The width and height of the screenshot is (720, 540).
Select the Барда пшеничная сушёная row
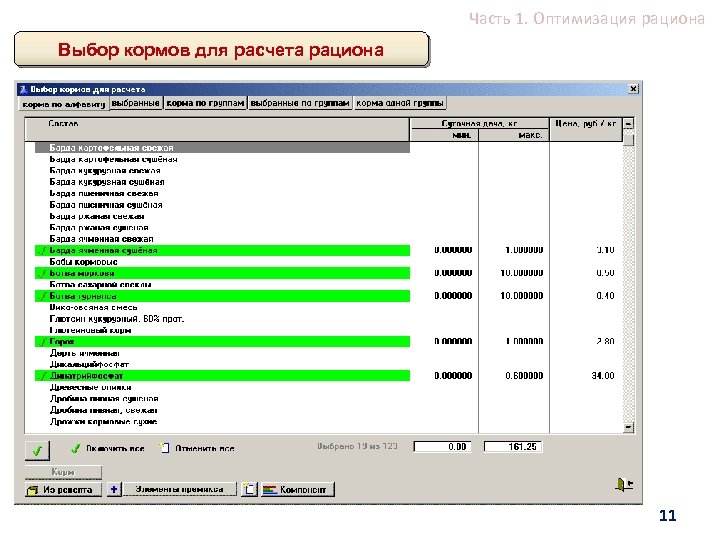(x=222, y=205)
